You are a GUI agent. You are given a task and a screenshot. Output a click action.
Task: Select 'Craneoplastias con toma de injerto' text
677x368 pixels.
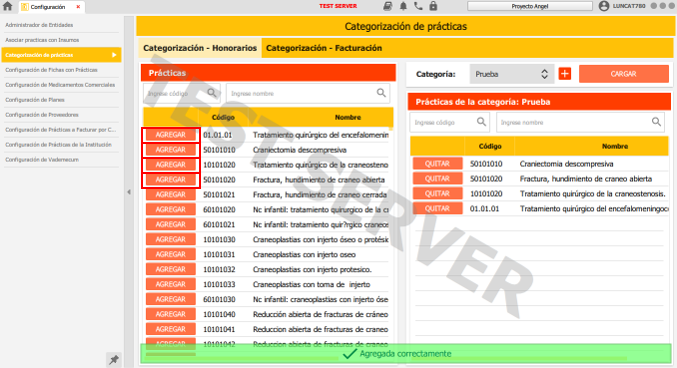tap(312, 285)
